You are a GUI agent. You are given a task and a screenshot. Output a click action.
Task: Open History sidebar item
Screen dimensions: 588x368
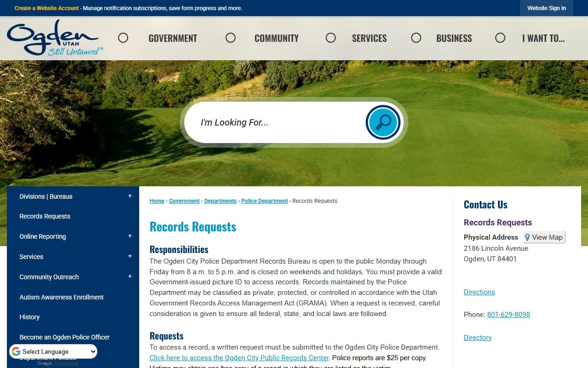coord(29,317)
